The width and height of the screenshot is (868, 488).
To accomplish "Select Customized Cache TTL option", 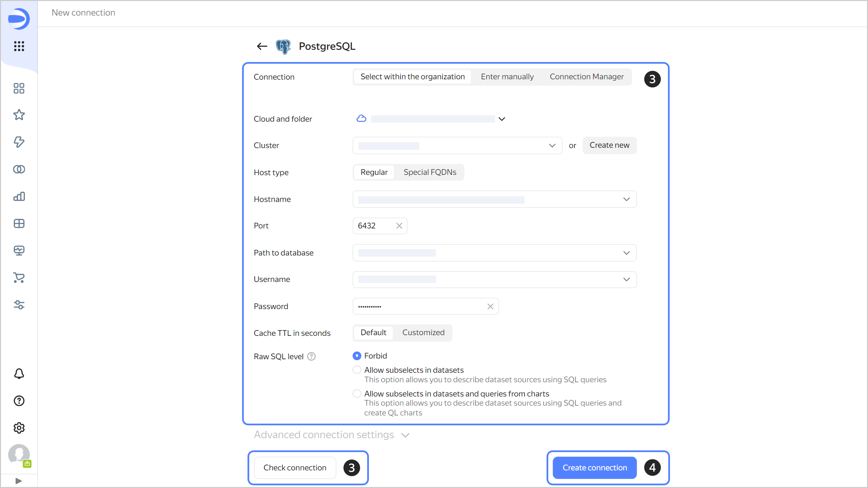I will coord(423,332).
